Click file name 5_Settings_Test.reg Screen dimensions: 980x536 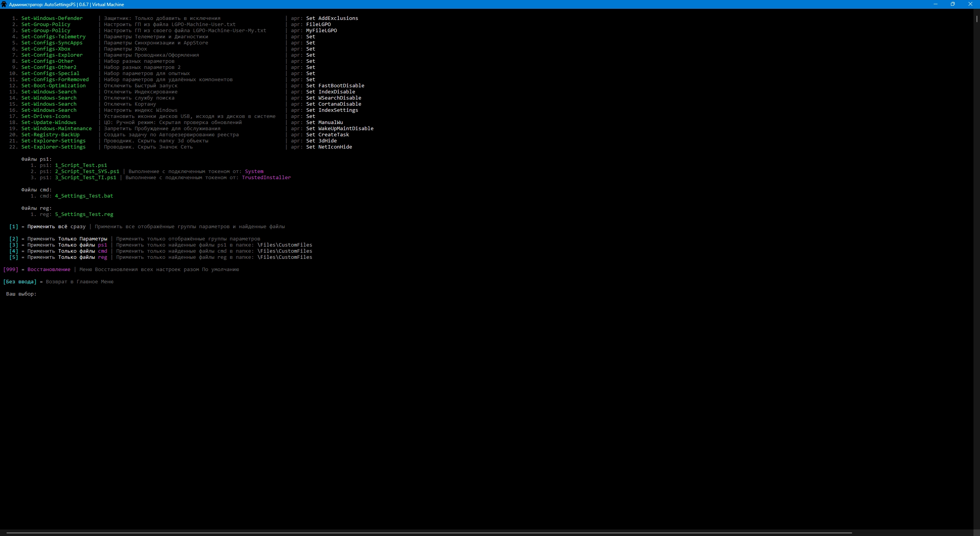(x=84, y=214)
